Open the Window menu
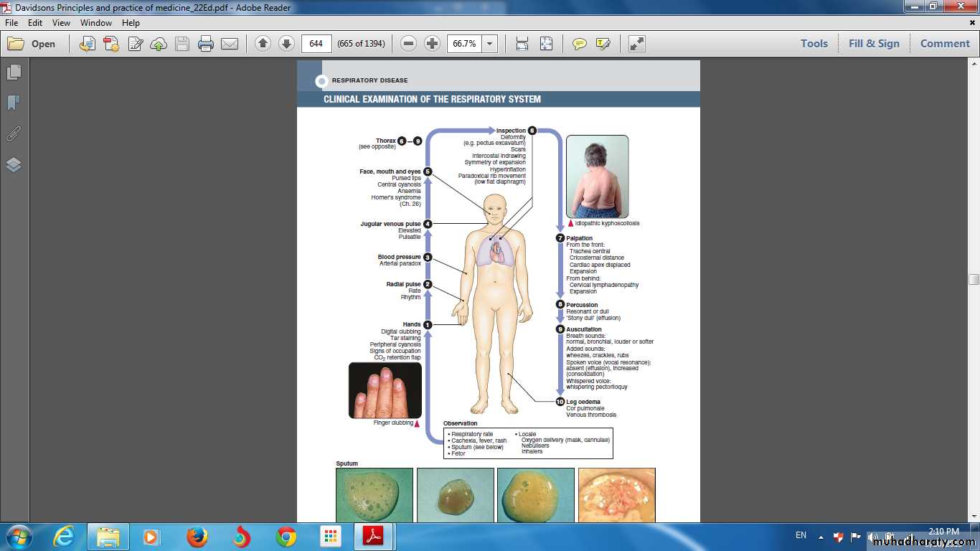The image size is (980, 551). click(x=96, y=23)
